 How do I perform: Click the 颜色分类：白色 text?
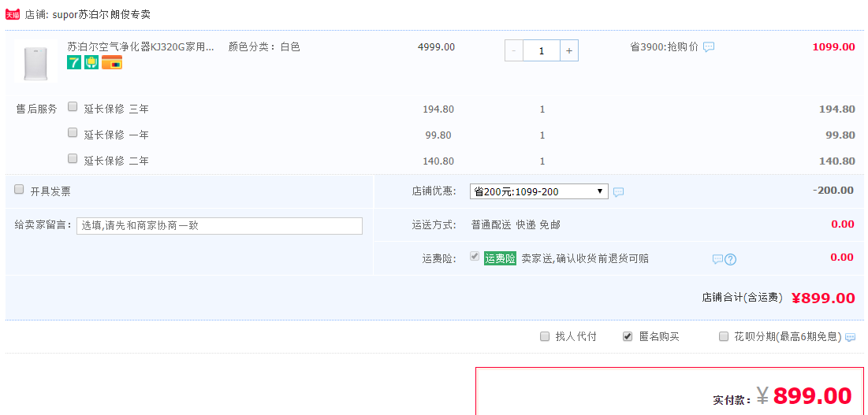[264, 47]
